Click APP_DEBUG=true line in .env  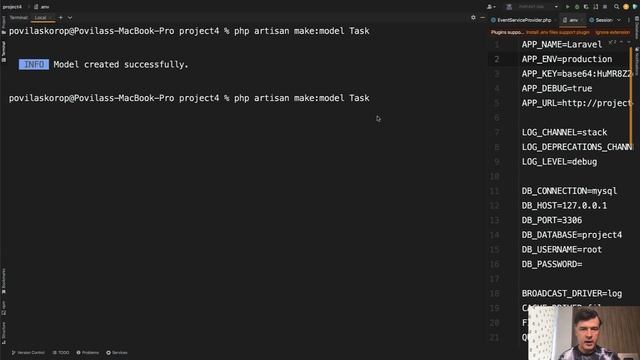coord(557,89)
